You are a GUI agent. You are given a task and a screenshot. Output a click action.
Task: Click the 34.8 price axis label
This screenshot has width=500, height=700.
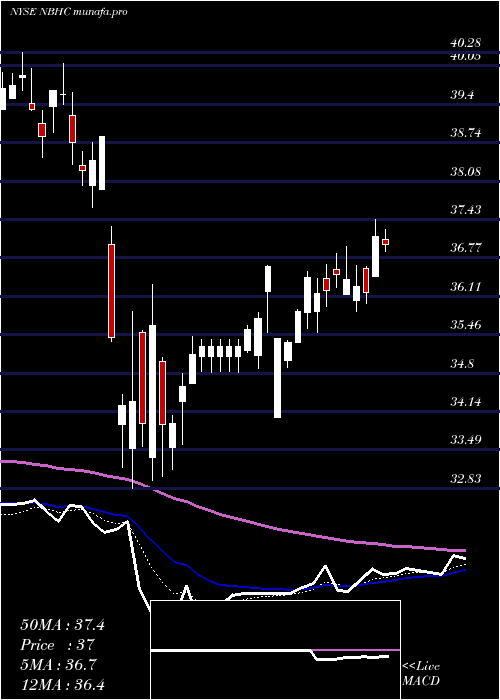[462, 364]
